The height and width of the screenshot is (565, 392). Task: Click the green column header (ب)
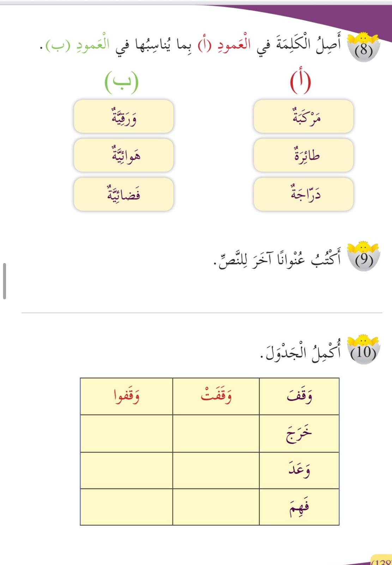pyautogui.click(x=122, y=82)
